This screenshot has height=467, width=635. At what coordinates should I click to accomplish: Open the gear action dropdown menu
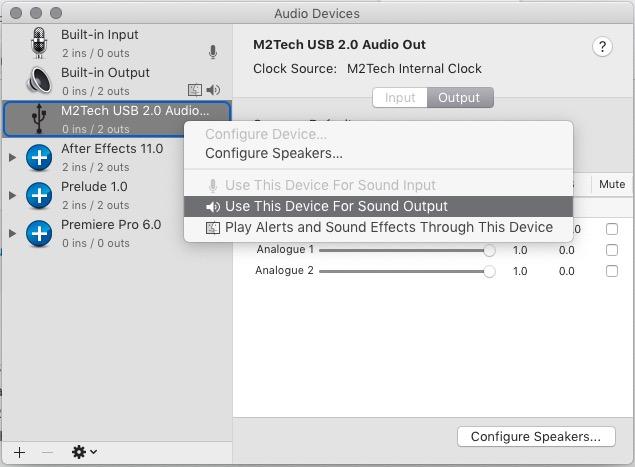click(x=84, y=452)
